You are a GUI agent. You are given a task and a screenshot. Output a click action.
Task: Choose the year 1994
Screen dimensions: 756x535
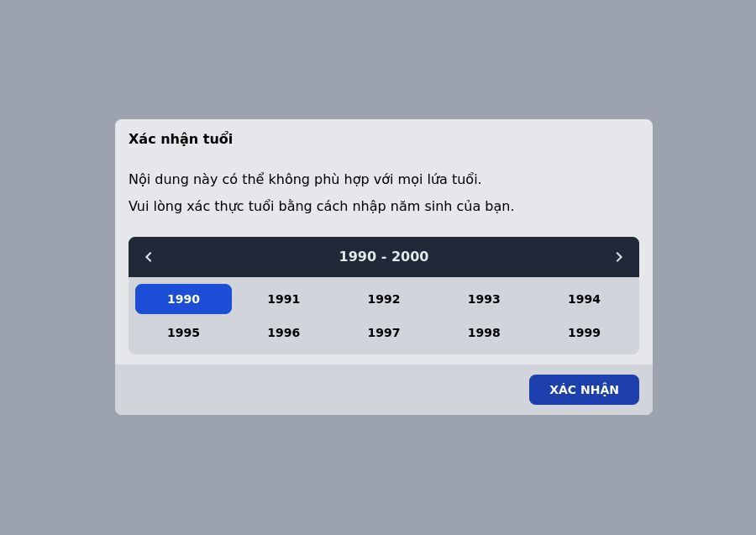pos(584,299)
